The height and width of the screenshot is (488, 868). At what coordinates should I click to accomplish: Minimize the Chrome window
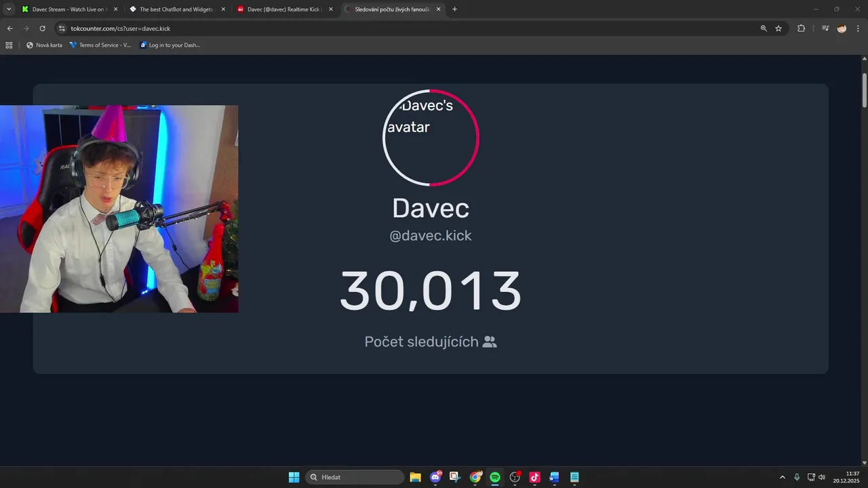click(816, 9)
